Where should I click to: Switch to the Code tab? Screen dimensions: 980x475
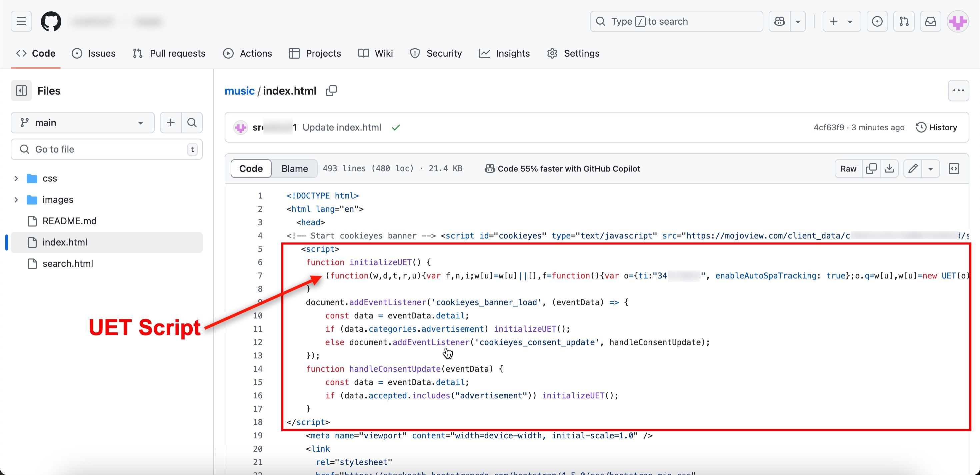pyautogui.click(x=36, y=53)
